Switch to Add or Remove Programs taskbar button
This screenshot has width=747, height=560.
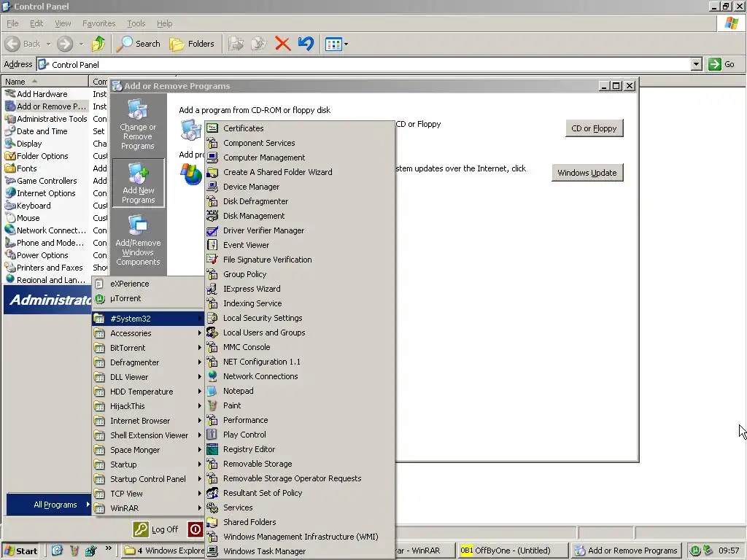626,551
